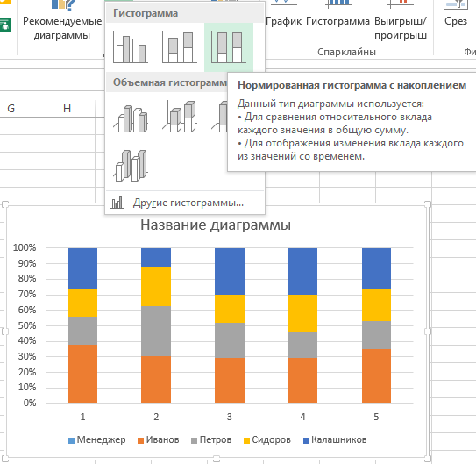Screen dimensions: 476x464
Task: Click orange Иванов segment in bar 1
Action: (82, 375)
